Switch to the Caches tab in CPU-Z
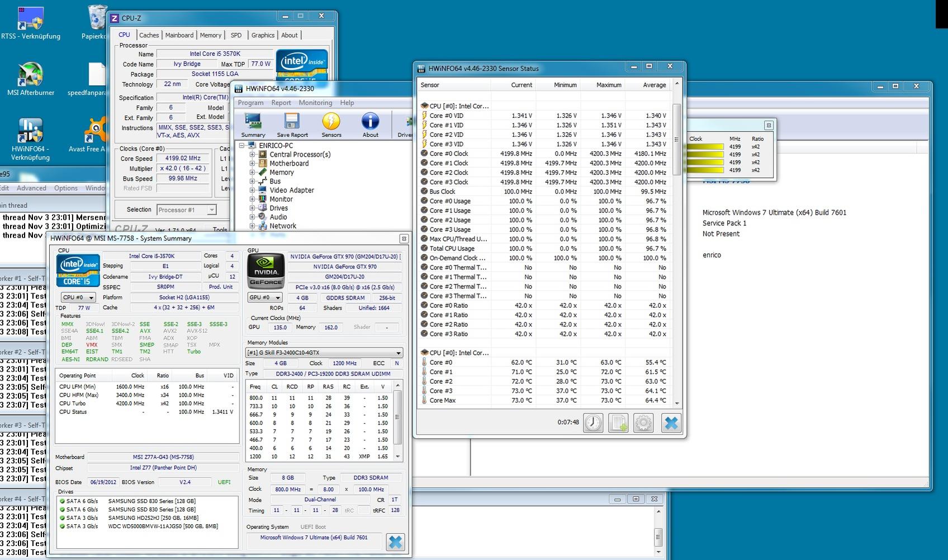 tap(149, 35)
